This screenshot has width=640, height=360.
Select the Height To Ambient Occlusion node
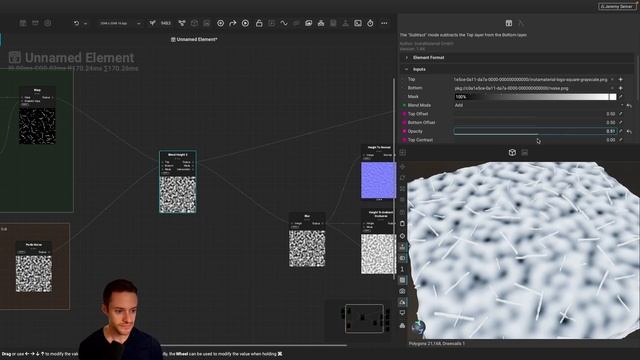pyautogui.click(x=378, y=241)
